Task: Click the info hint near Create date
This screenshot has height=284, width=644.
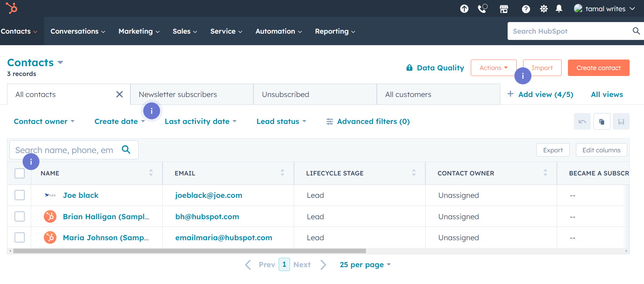Action: point(151,111)
